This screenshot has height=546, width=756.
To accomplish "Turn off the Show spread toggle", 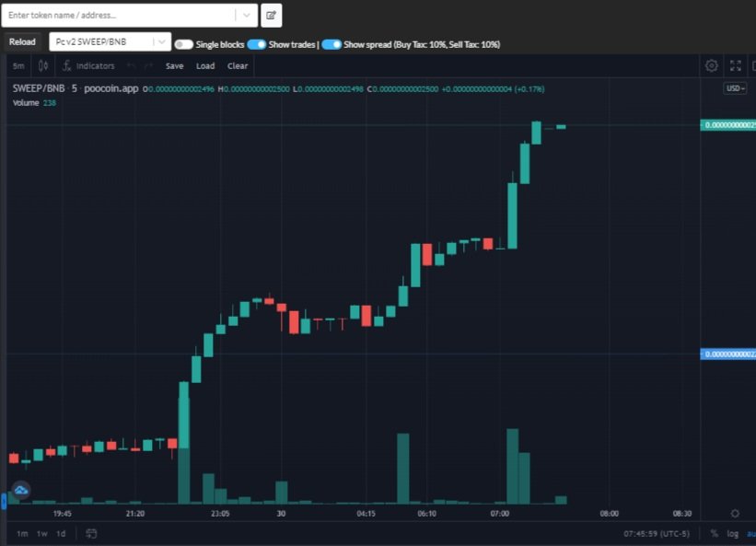I will coord(331,44).
